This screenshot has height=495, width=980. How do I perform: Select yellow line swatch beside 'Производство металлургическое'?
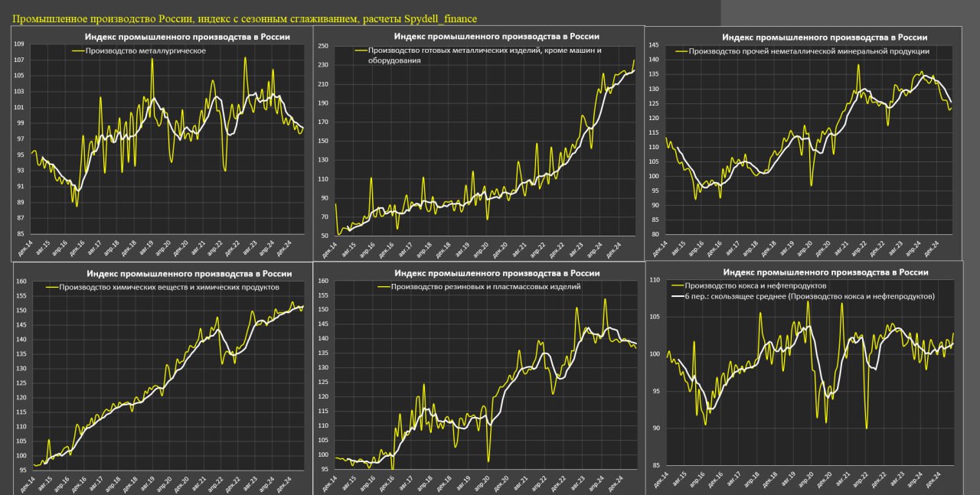click(x=79, y=51)
